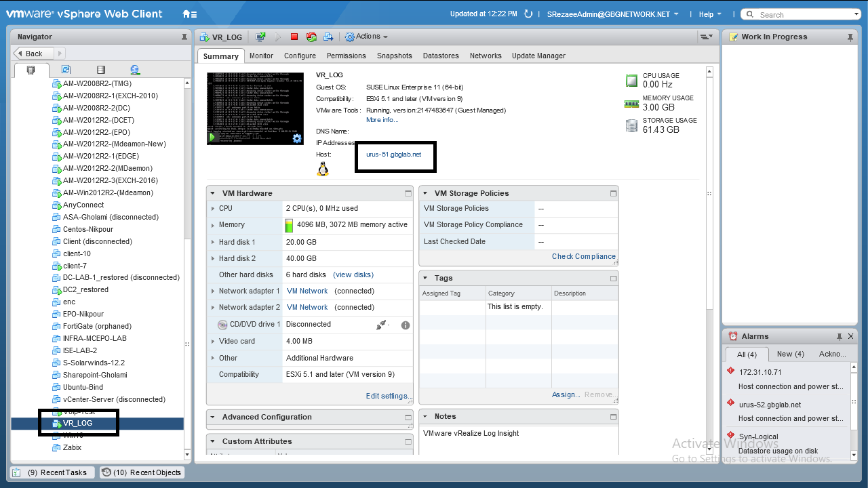
Task: Click the refresh icon beside the update time
Action: point(529,14)
